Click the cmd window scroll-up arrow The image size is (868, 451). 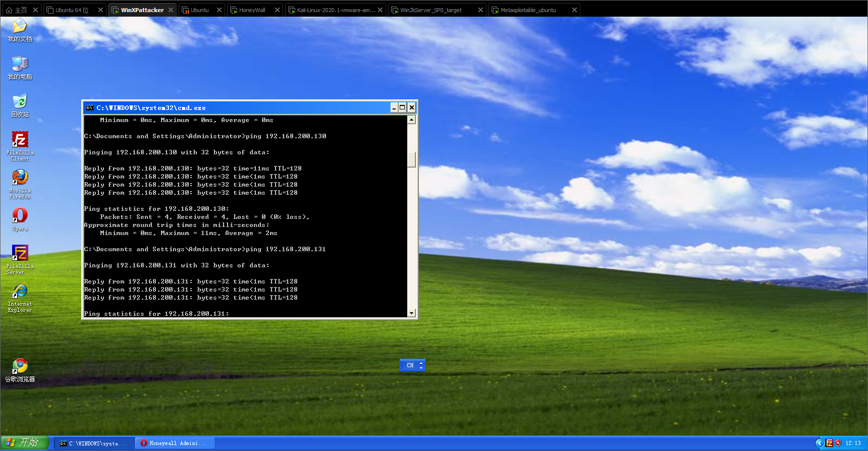[x=411, y=120]
